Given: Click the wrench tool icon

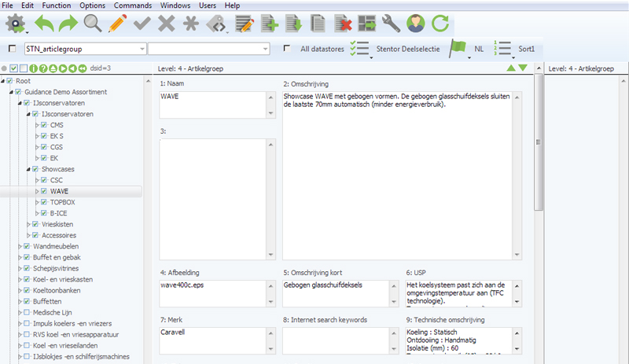Looking at the screenshot, I should coord(391,24).
